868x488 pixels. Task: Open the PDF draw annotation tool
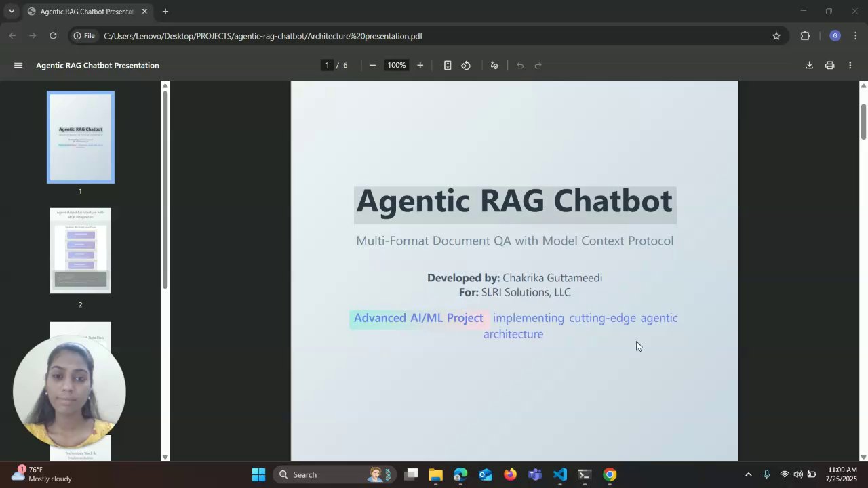point(494,66)
